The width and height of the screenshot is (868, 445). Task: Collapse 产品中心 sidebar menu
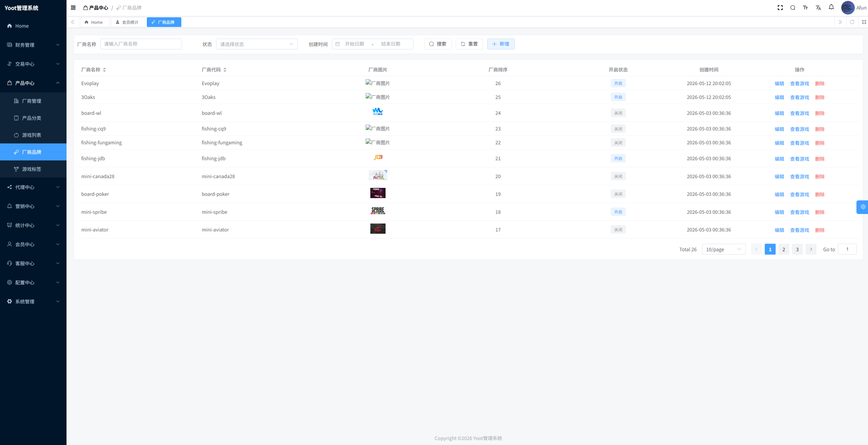coord(33,83)
